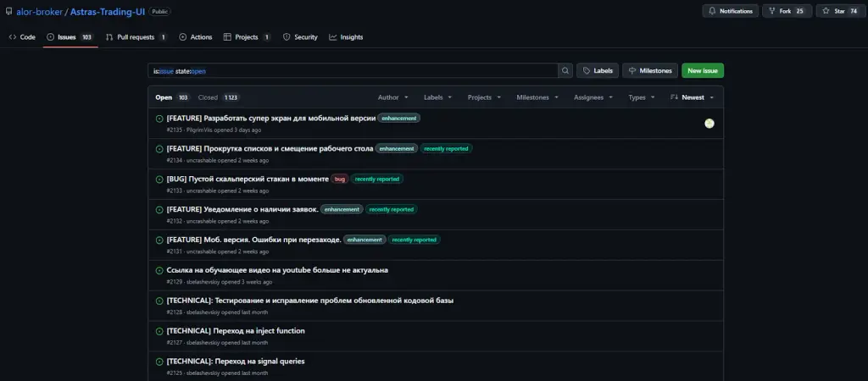Expand the Projects filter dropdown

pos(484,97)
